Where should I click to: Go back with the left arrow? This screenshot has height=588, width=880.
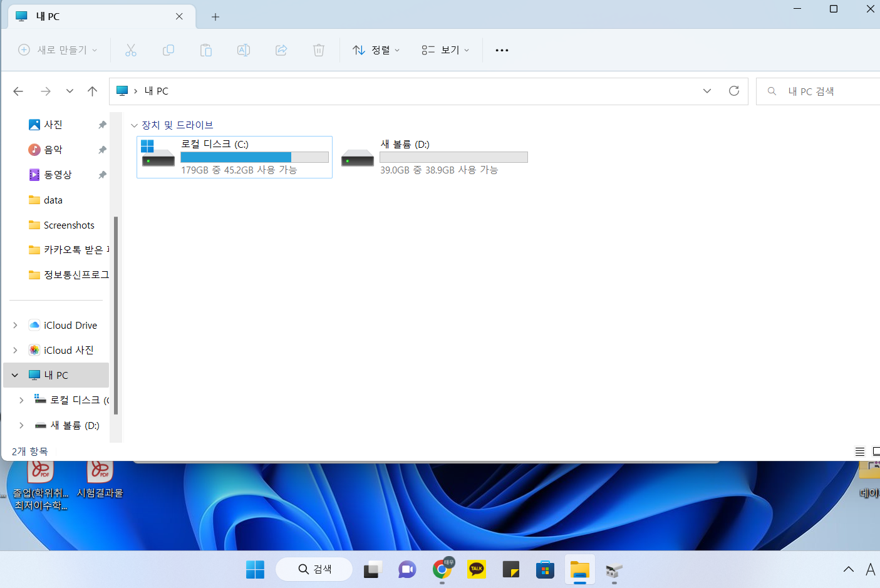[18, 91]
